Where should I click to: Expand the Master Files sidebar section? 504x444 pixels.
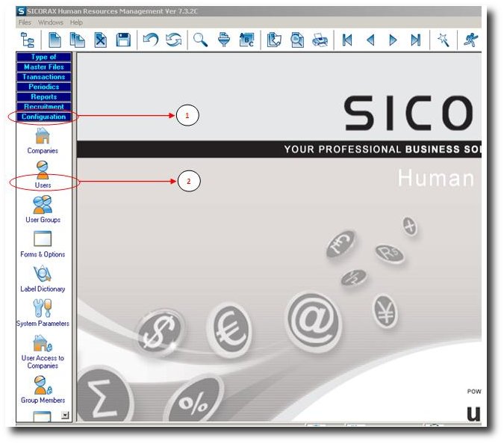(43, 67)
